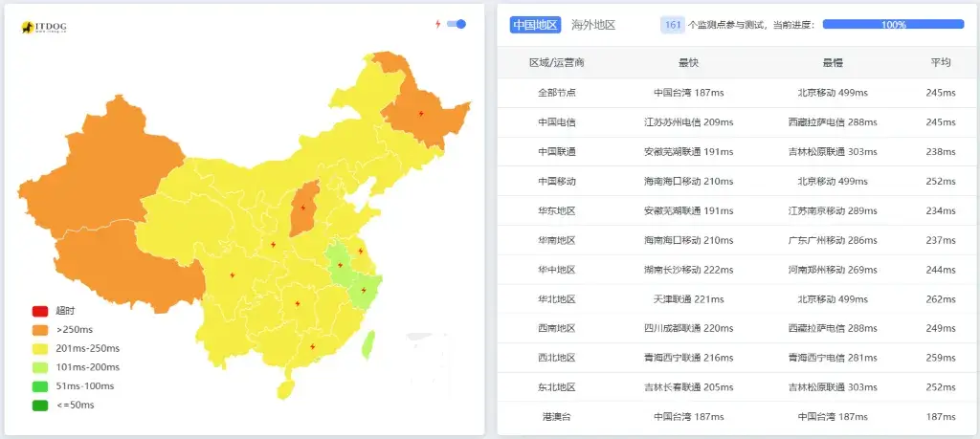The image size is (980, 439).
Task: Select the 中国联通 row label
Action: pos(557,152)
